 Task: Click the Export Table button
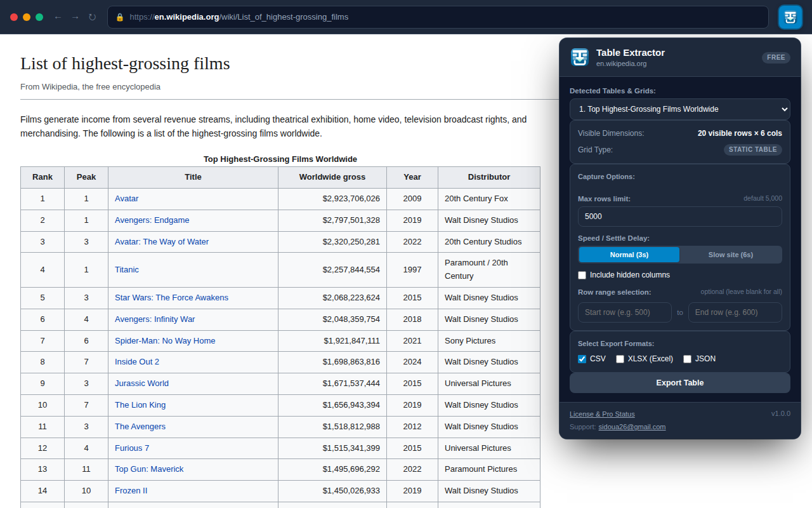click(x=680, y=383)
